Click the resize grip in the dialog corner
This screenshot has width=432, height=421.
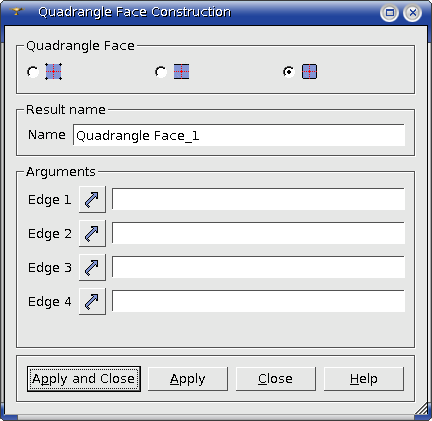(x=422, y=409)
